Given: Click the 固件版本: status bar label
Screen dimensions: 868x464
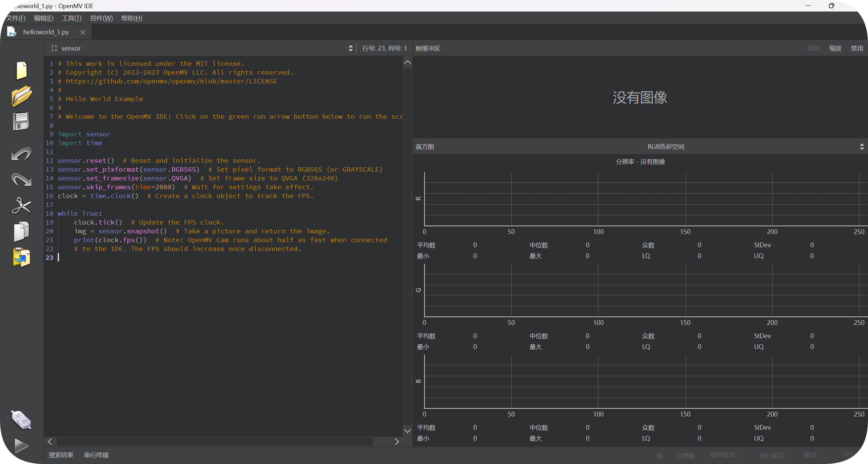Looking at the screenshot, I should pyautogui.click(x=724, y=455).
